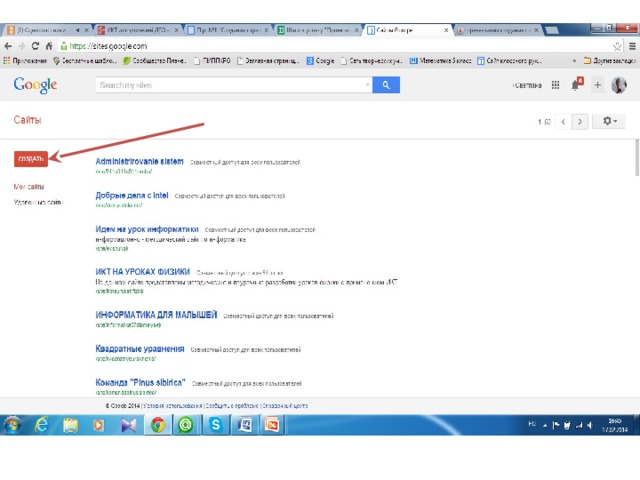The image size is (640, 480).
Task: Open the Chrome hamburger menu
Action: click(x=632, y=46)
